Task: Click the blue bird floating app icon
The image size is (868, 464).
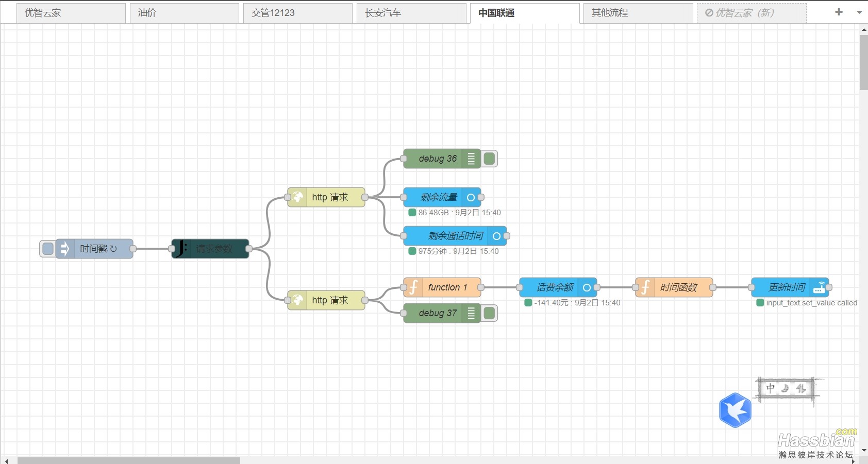Action: click(x=735, y=410)
